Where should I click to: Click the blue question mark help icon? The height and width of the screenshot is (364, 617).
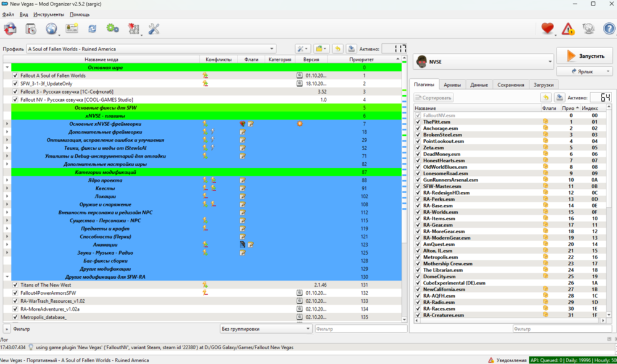point(609,28)
